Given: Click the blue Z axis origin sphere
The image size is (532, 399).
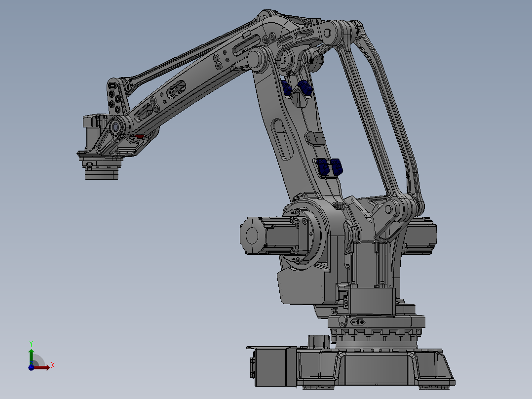Looking at the screenshot, I should coord(31,368).
